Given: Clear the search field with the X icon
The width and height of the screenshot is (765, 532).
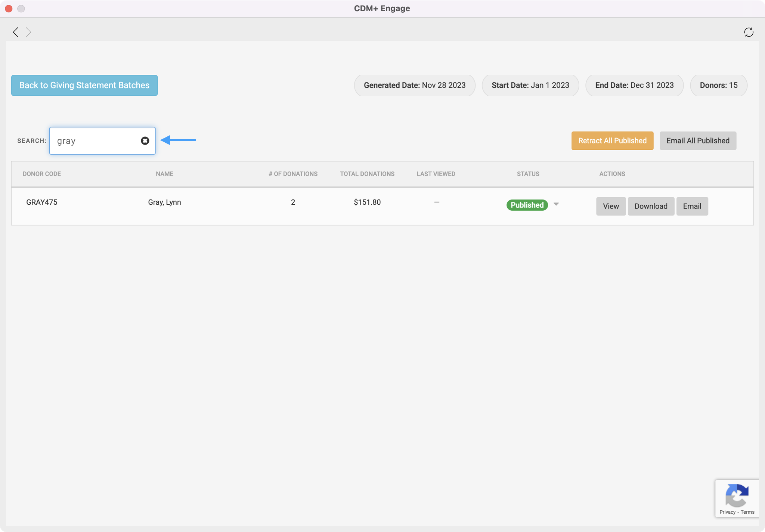Looking at the screenshot, I should point(145,140).
